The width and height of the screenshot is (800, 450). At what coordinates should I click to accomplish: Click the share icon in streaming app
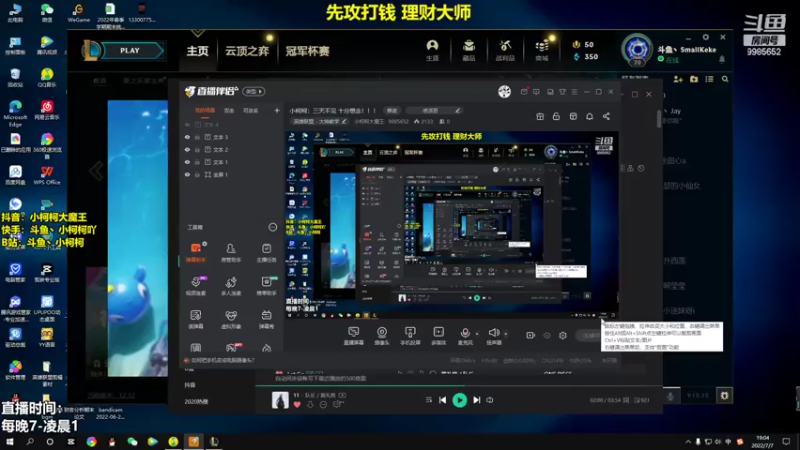[606, 116]
